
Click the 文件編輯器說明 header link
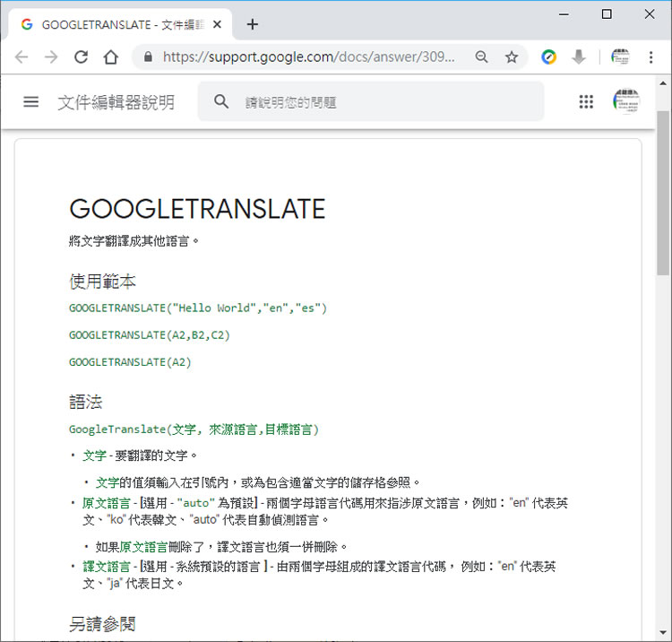tap(116, 102)
